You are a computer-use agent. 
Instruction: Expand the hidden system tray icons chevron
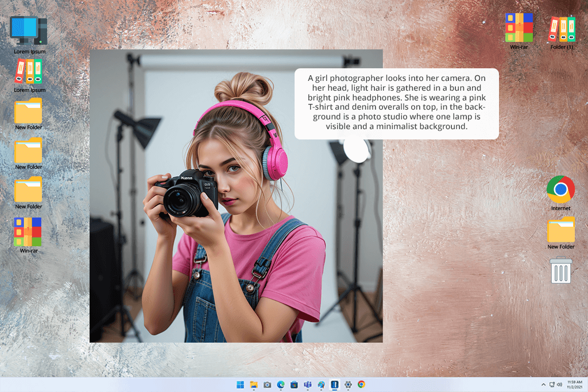(543, 385)
